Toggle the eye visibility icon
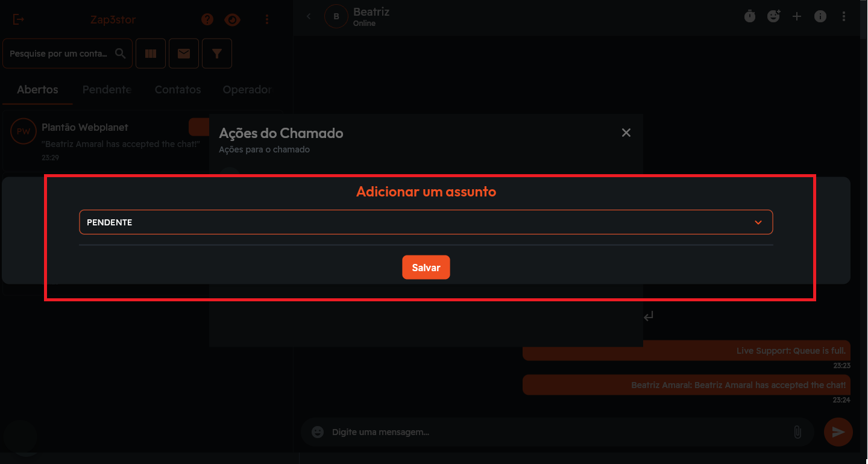This screenshot has width=868, height=464. [232, 20]
